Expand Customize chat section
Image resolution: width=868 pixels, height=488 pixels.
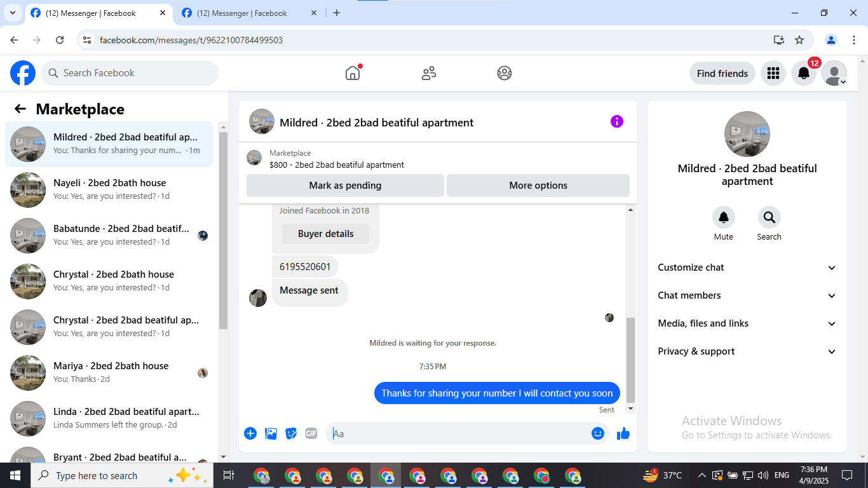point(747,268)
